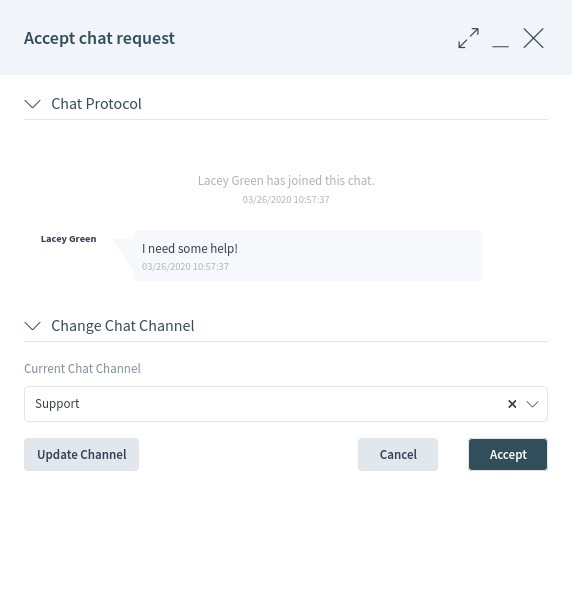The height and width of the screenshot is (612, 572).
Task: Click the 'I need some help!' message
Action: tap(190, 249)
